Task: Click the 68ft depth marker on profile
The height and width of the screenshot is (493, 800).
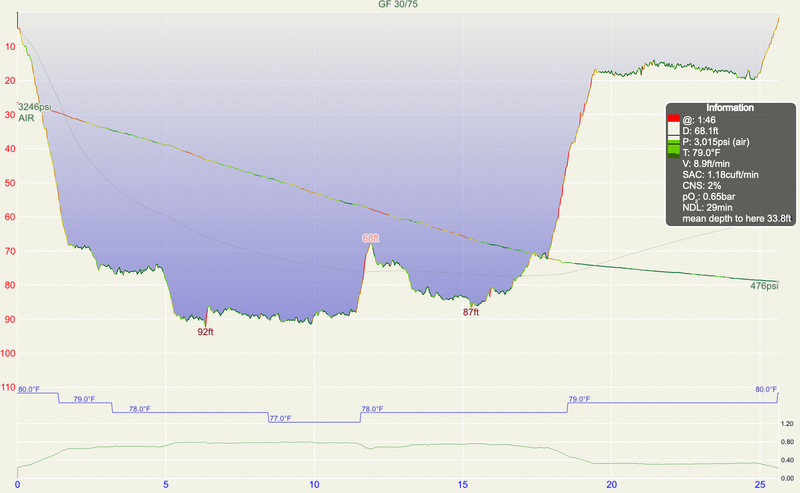Action: [x=371, y=239]
